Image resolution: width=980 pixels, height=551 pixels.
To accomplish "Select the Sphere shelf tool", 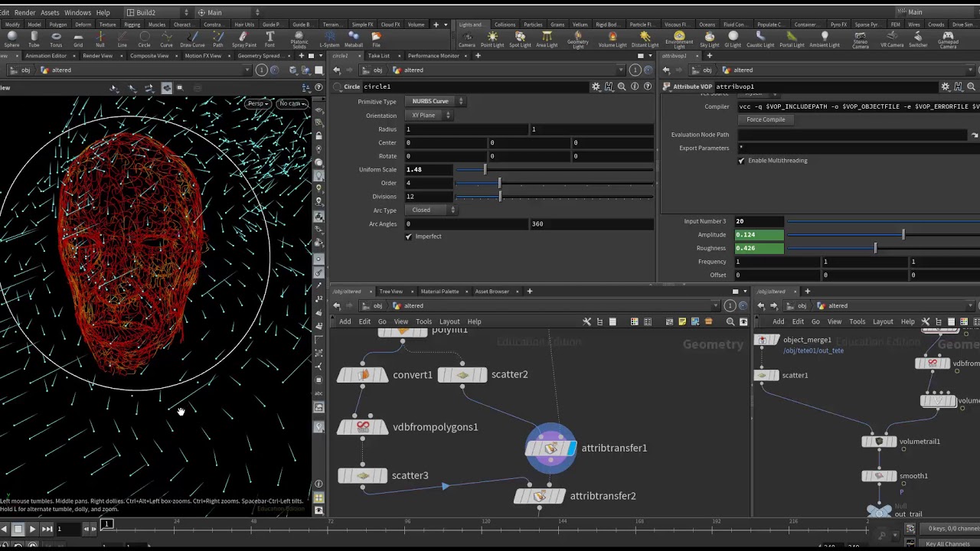I will pos(11,39).
